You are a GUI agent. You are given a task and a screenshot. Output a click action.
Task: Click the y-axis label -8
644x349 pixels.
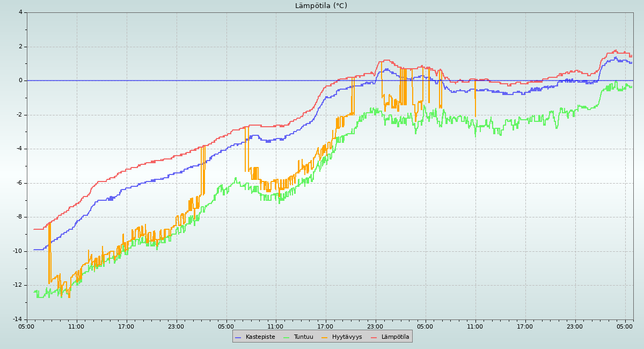click(x=19, y=217)
